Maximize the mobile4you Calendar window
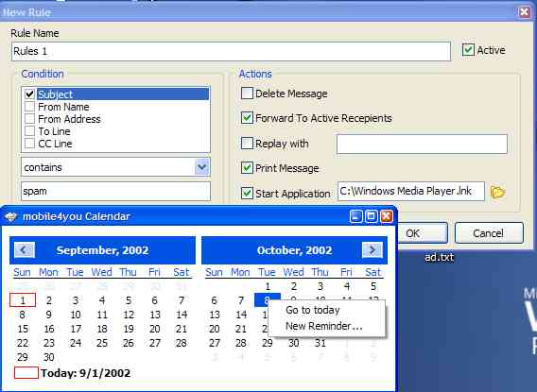Viewport: 537px width, 392px height. click(x=371, y=216)
